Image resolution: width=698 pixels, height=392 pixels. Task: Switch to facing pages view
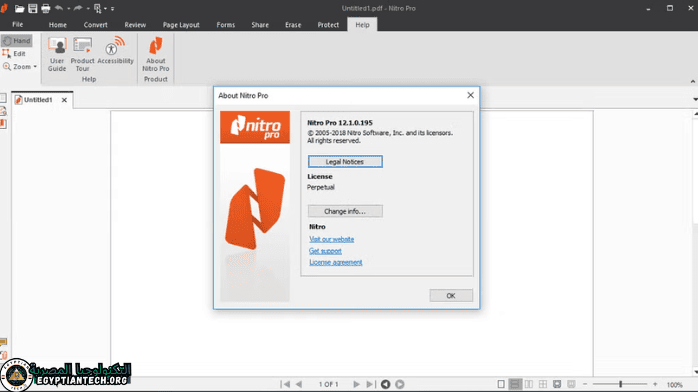pos(529,384)
